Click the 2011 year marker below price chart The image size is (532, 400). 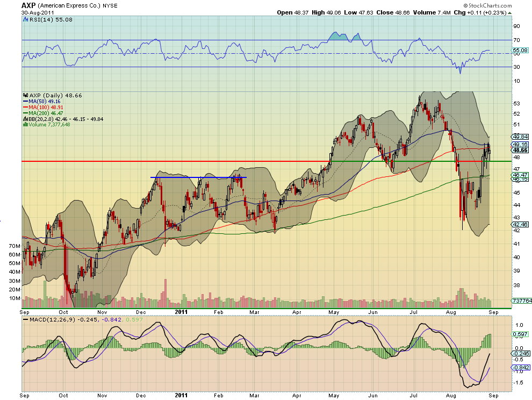click(181, 312)
